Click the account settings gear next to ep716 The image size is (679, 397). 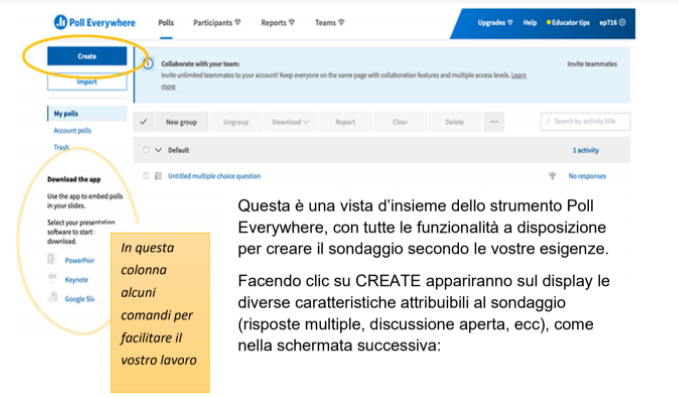(x=622, y=23)
